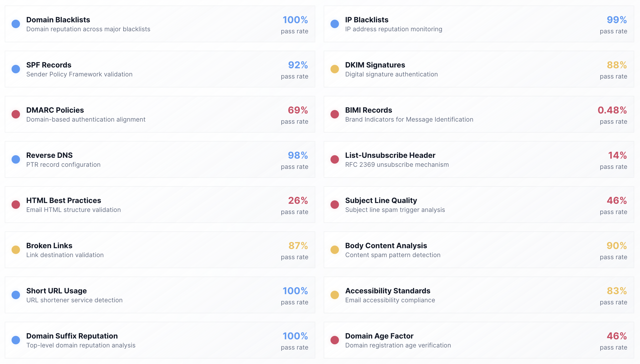The height and width of the screenshot is (364, 640).
Task: Open the Accessibility Standards check title
Action: [388, 291]
